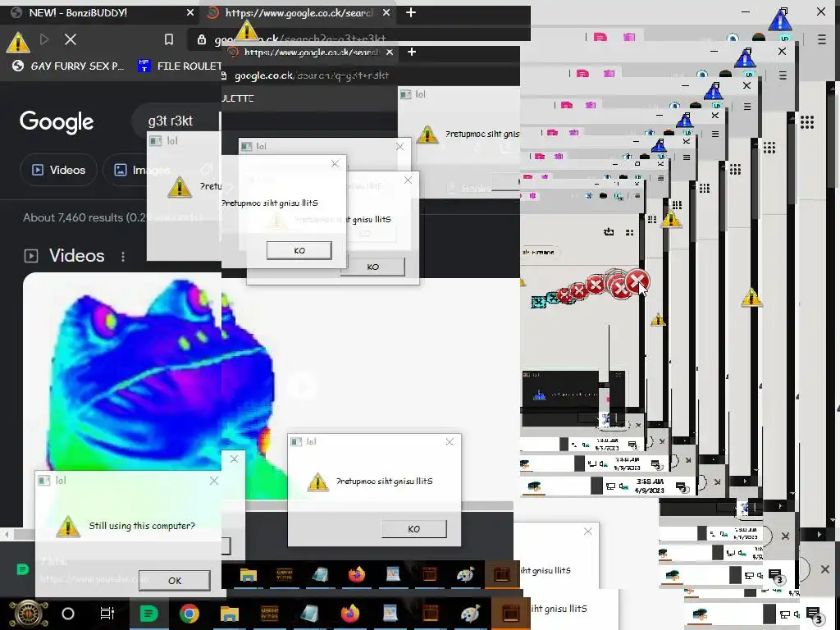Click the Google logo
The width and height of the screenshot is (840, 630).
57,121
